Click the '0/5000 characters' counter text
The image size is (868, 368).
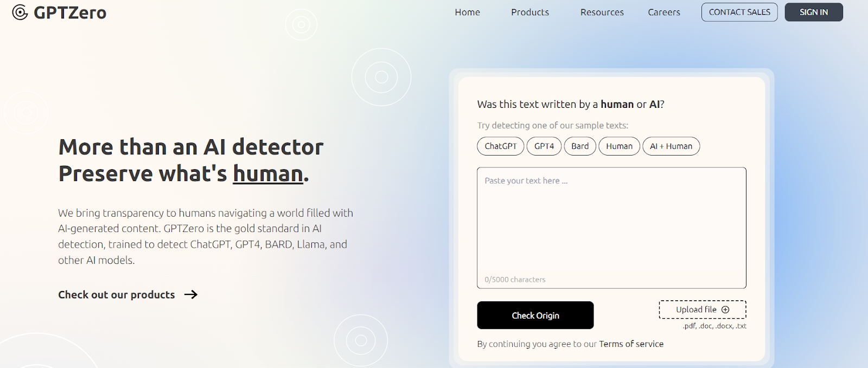515,280
